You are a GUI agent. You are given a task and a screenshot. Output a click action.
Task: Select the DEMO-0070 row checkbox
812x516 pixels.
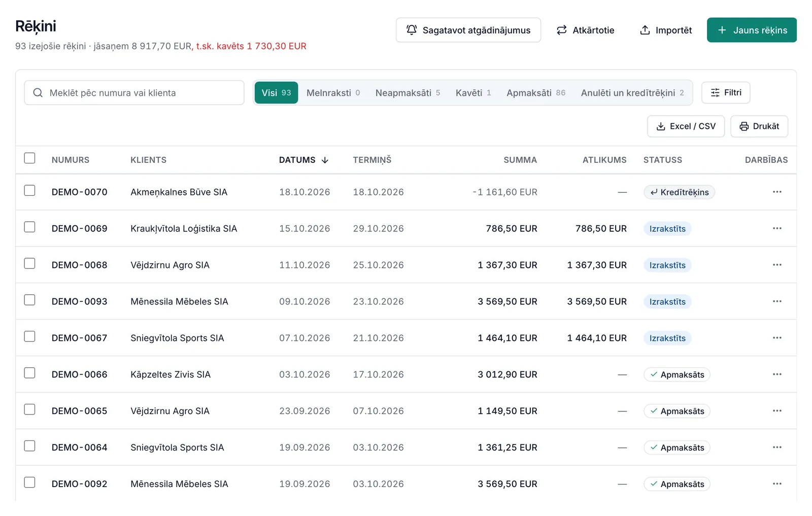30,190
